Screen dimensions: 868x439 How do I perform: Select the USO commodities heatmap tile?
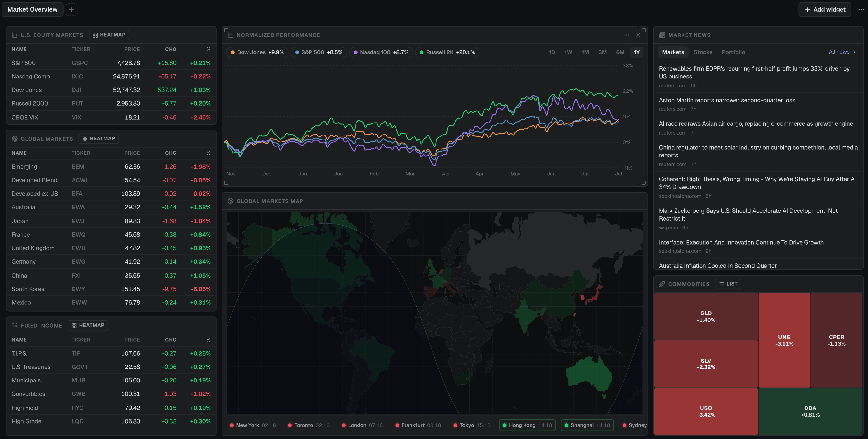point(706,411)
